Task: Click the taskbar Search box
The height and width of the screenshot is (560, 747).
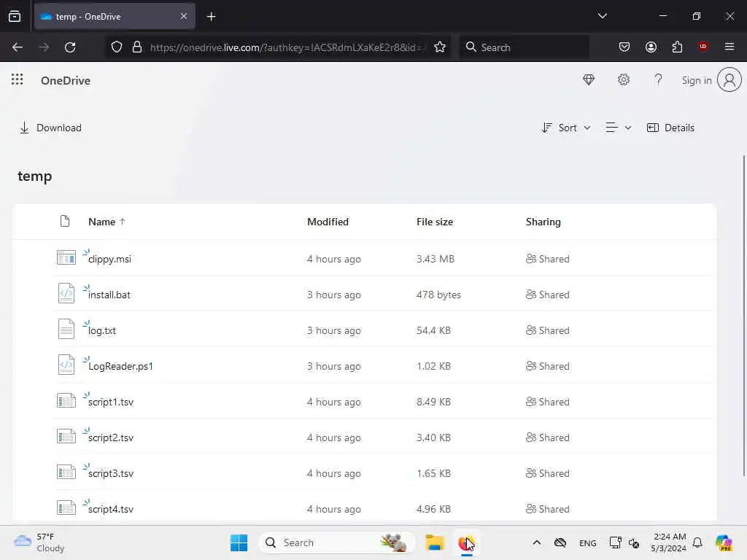Action: pyautogui.click(x=336, y=542)
